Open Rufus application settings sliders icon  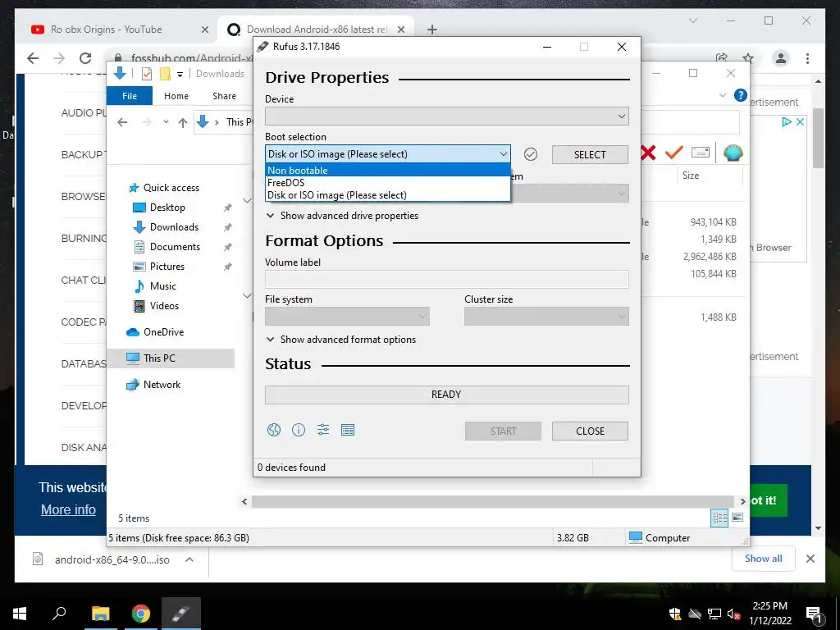[323, 430]
